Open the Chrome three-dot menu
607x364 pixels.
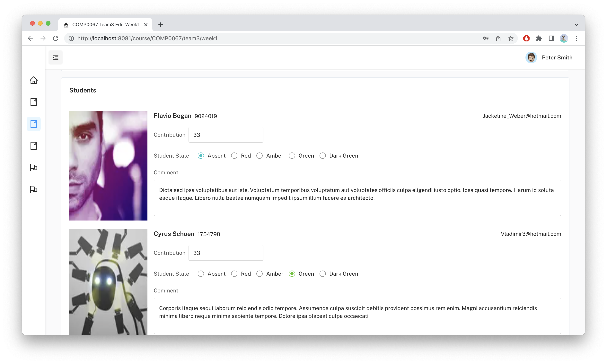click(576, 38)
